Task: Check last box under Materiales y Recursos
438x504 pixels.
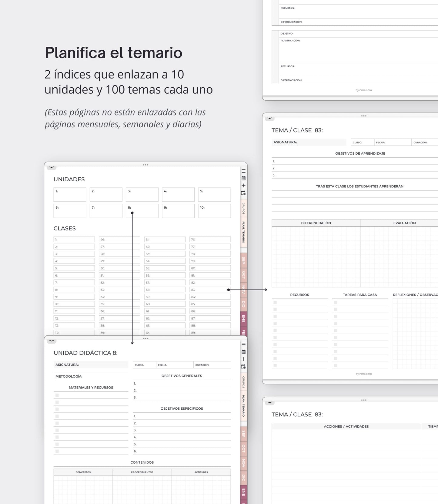Action: click(57, 451)
